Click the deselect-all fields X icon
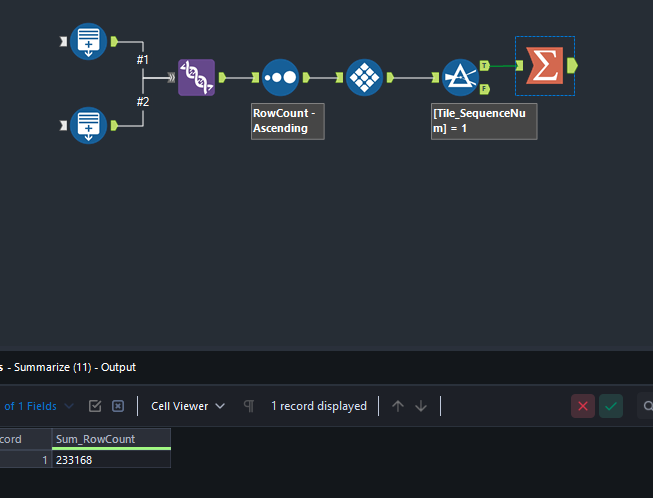 [118, 406]
